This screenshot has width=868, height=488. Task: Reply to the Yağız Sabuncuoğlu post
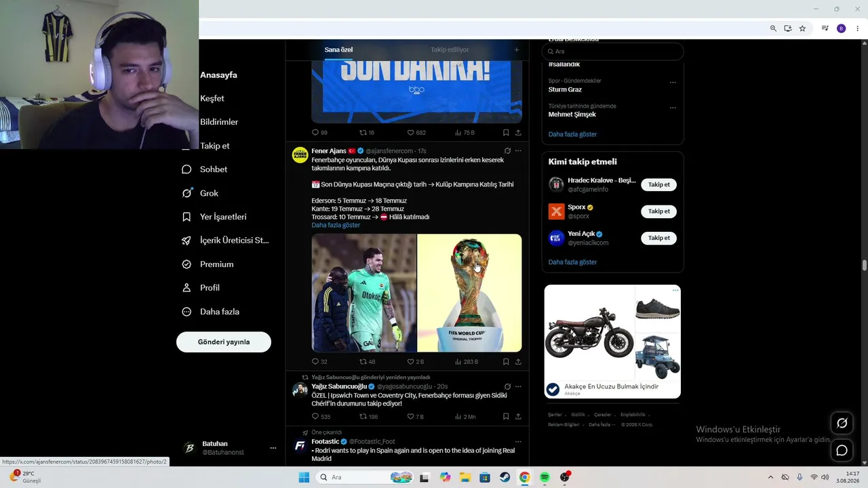point(315,417)
